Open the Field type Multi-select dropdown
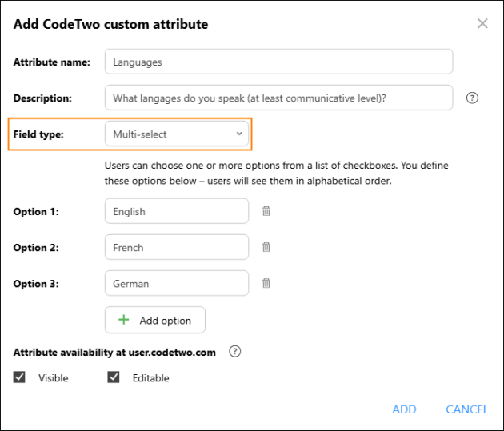The width and height of the screenshot is (504, 431). pyautogui.click(x=177, y=134)
